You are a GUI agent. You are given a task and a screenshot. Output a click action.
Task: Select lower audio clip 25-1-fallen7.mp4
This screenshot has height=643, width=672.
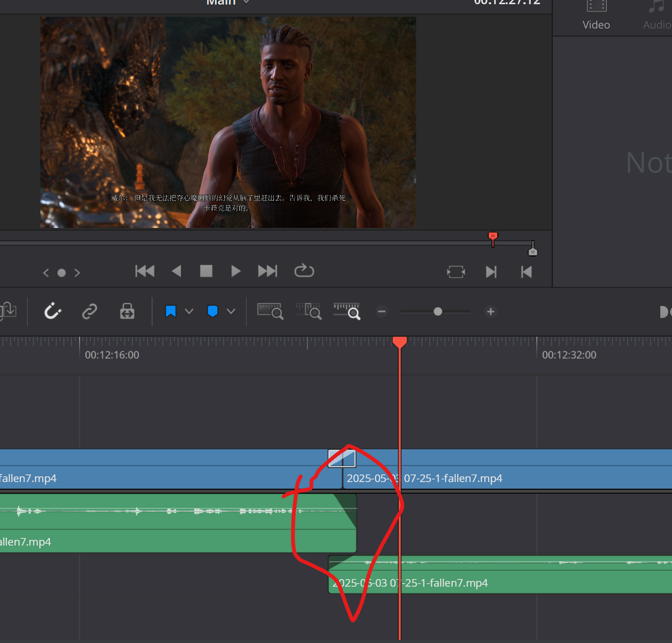(500, 575)
